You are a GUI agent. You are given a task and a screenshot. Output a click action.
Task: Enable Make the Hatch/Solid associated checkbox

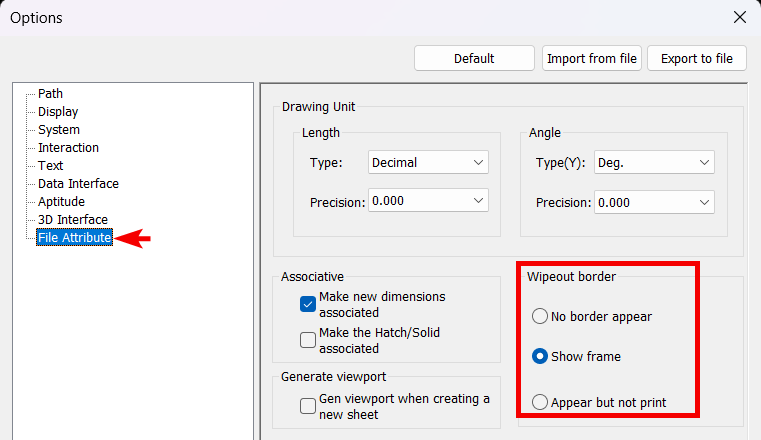(308, 340)
